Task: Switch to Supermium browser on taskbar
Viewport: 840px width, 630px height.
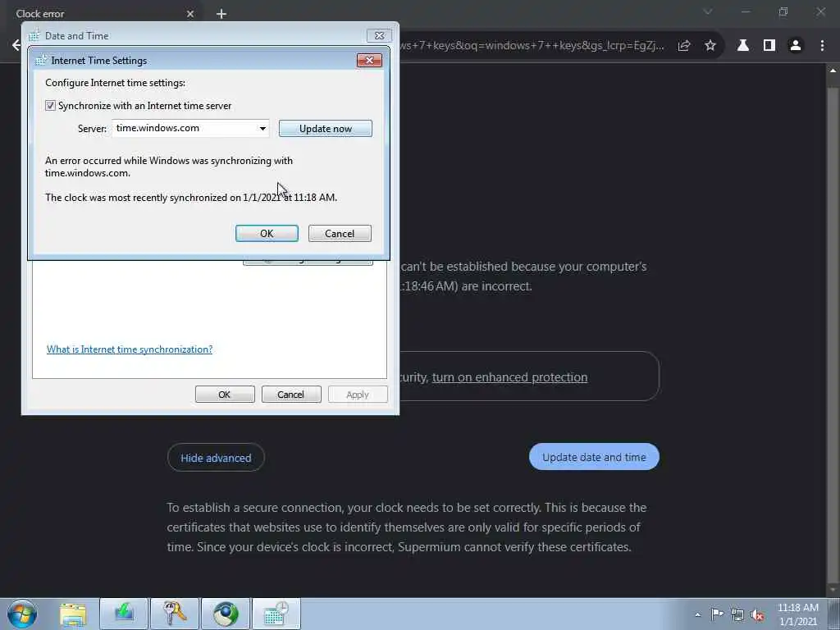Action: click(x=226, y=614)
